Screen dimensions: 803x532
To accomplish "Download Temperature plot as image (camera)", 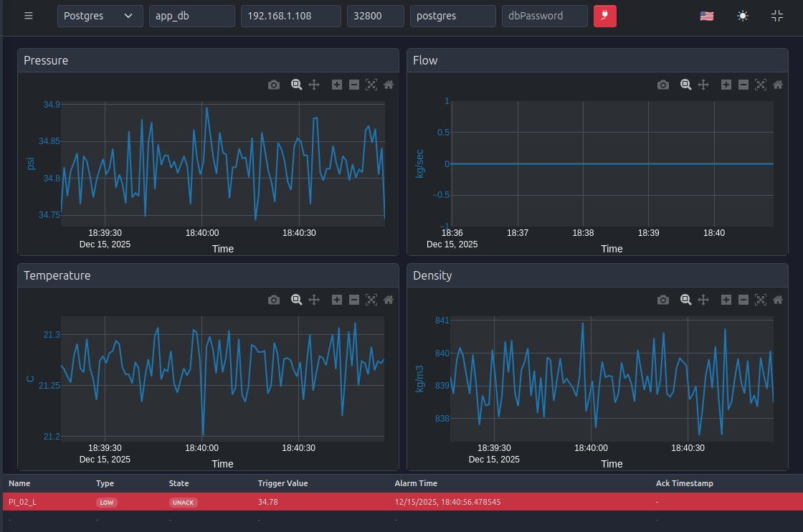I will [x=274, y=300].
